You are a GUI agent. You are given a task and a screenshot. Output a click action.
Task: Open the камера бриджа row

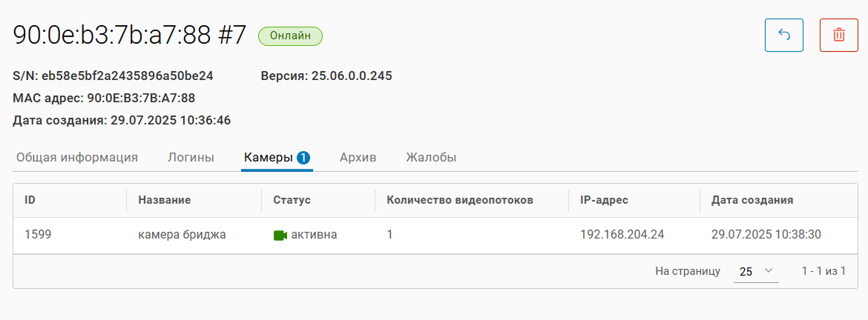182,235
